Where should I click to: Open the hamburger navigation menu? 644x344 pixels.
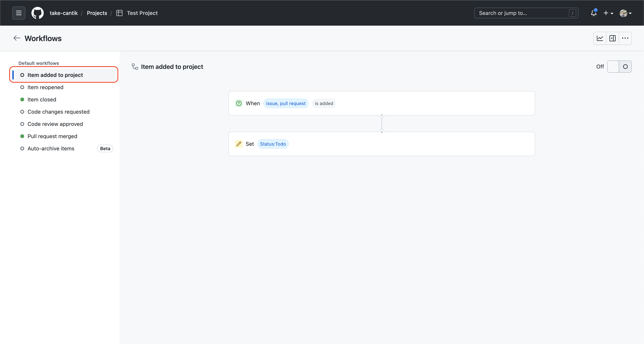point(19,13)
